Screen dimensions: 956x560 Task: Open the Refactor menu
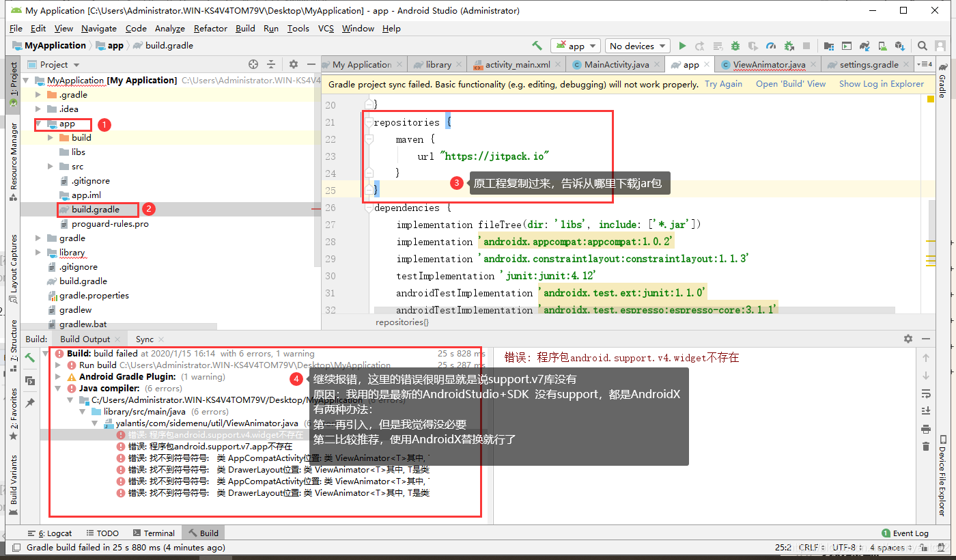(x=210, y=28)
